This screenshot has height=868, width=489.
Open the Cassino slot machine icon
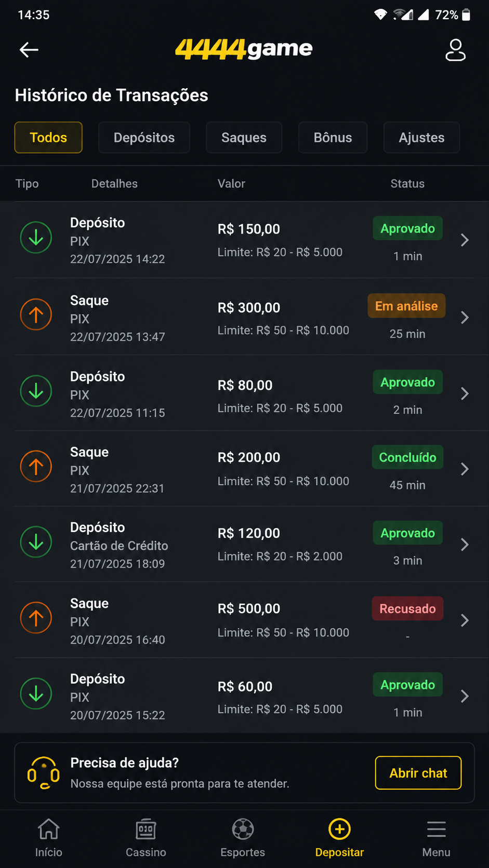pyautogui.click(x=146, y=829)
